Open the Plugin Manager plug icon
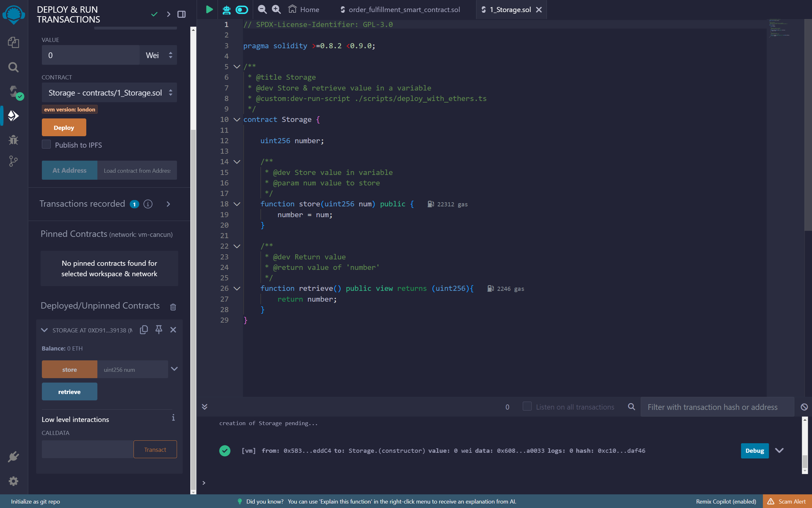 pos(13,457)
